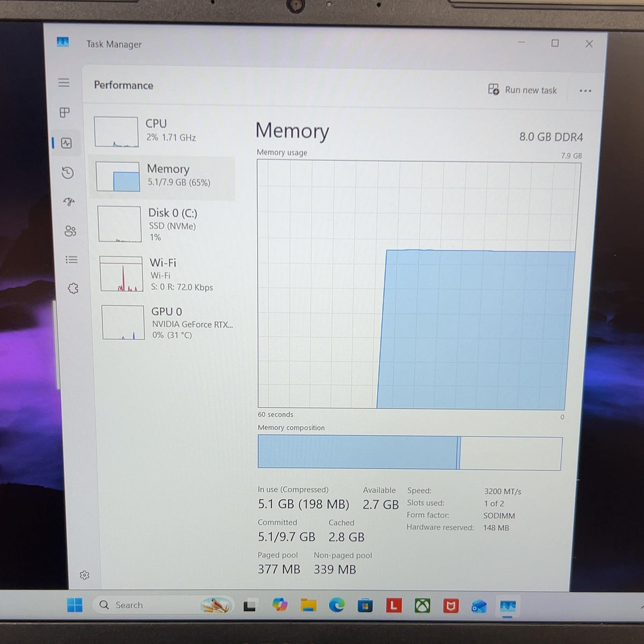Click the Memory usage graph
644x644 pixels.
(x=419, y=285)
